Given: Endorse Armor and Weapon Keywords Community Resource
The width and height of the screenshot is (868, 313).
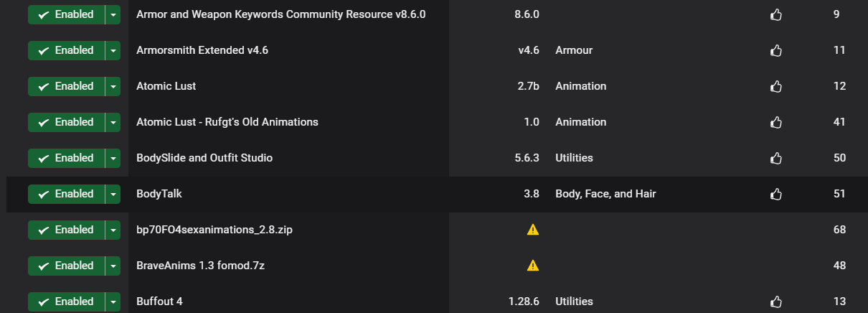Looking at the screenshot, I should point(775,14).
